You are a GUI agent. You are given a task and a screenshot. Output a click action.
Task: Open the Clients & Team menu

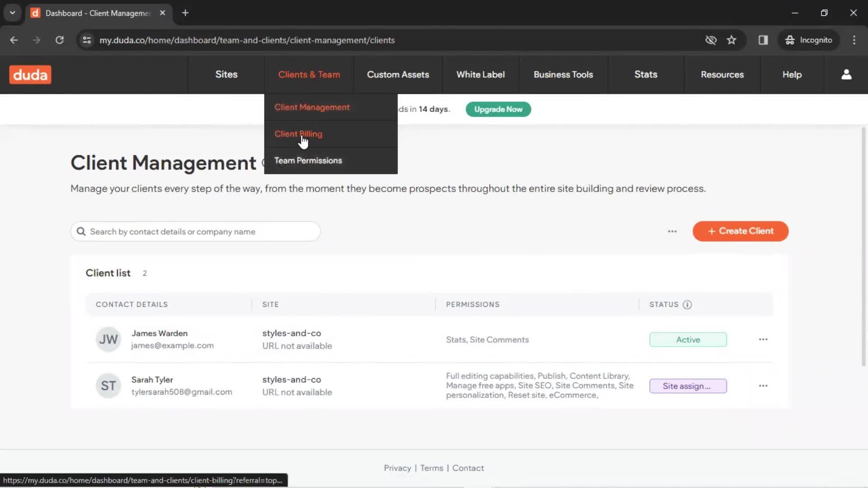309,75
